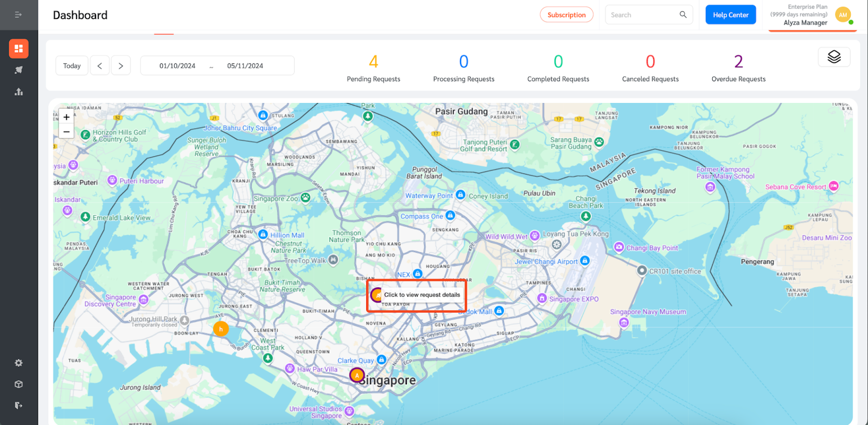Screen dimensions: 868x425
Task: Go to previous date range
Action: [100, 66]
